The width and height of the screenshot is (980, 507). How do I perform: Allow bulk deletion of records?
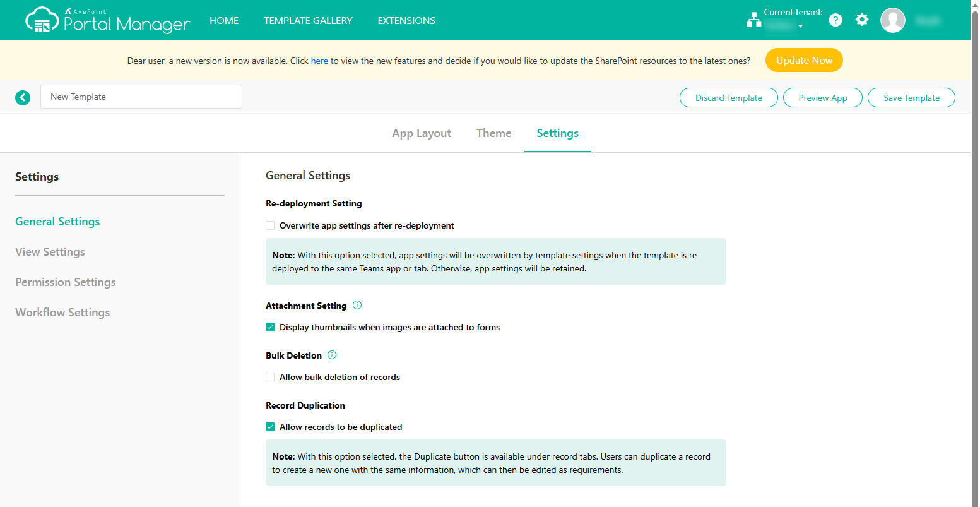(x=270, y=377)
